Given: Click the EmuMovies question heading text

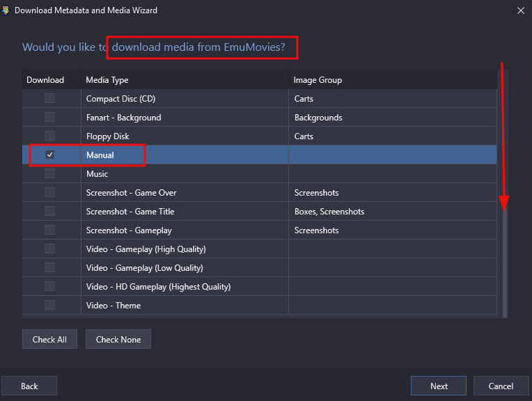Looking at the screenshot, I should pyautogui.click(x=154, y=47).
